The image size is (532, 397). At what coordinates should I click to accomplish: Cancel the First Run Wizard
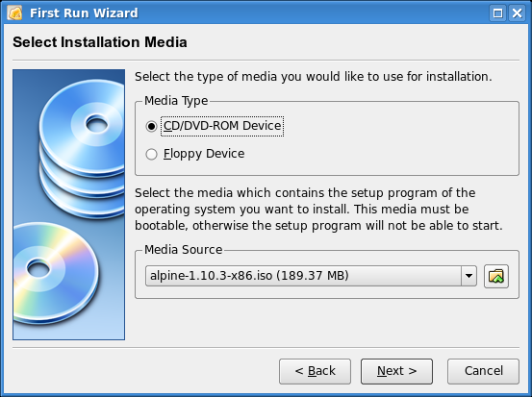[483, 371]
